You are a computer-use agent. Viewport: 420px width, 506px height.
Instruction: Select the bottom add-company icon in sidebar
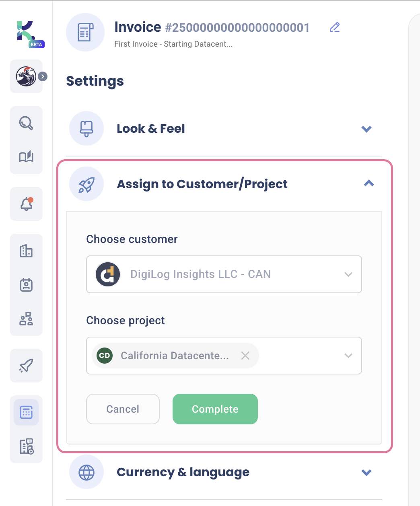coord(26,446)
